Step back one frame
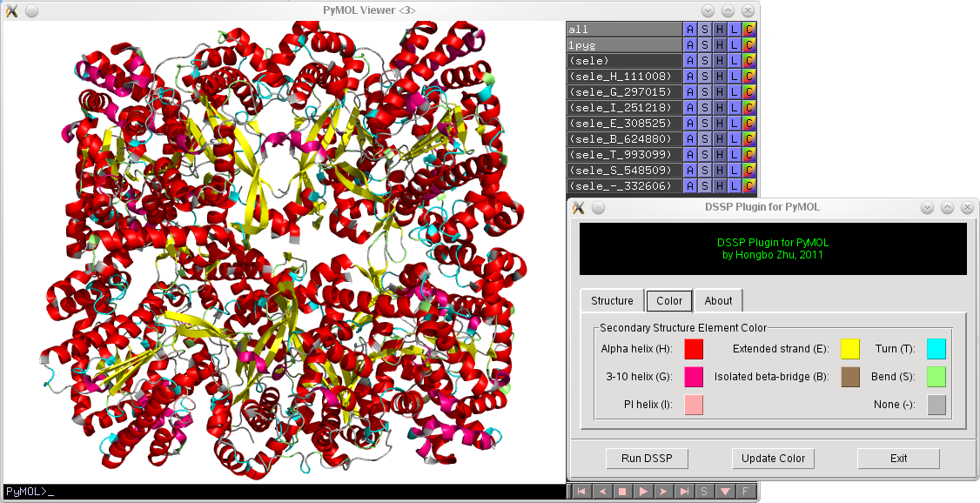The width and height of the screenshot is (980, 503). 601,492
